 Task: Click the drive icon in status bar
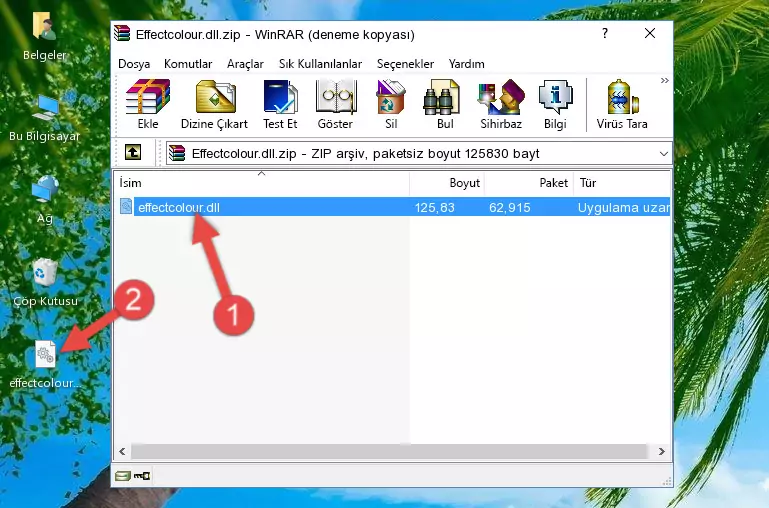click(123, 475)
